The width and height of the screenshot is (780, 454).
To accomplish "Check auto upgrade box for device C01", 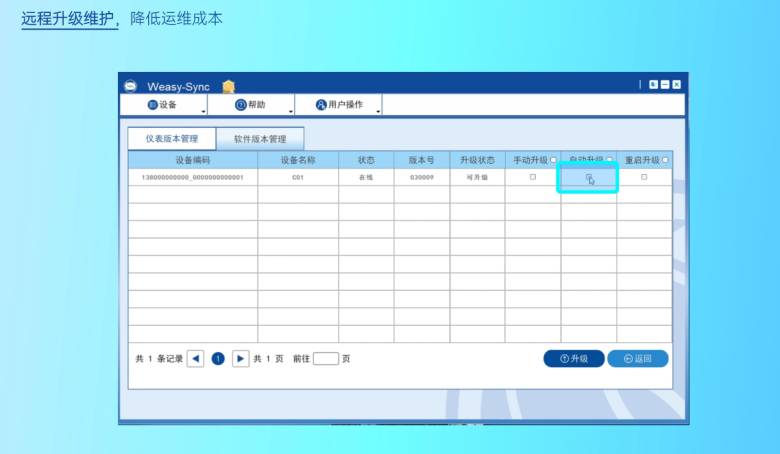I will [x=589, y=178].
